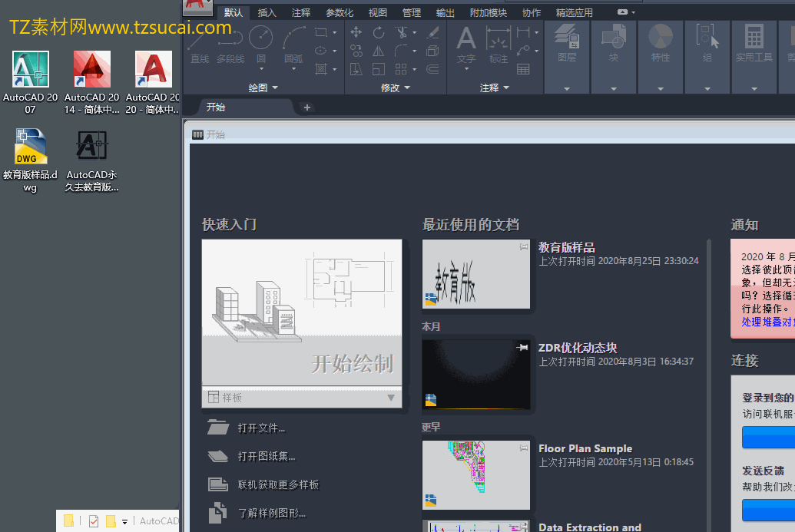Click the 开始绘制 start drawing tile
The width and height of the screenshot is (795, 532).
pyautogui.click(x=302, y=312)
